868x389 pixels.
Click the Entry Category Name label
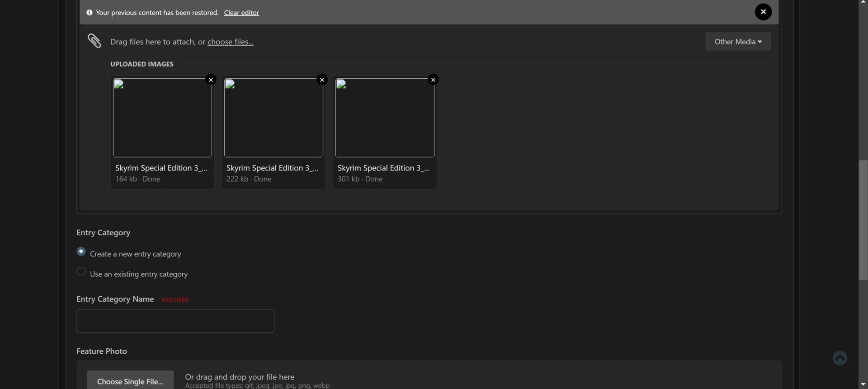tap(115, 299)
